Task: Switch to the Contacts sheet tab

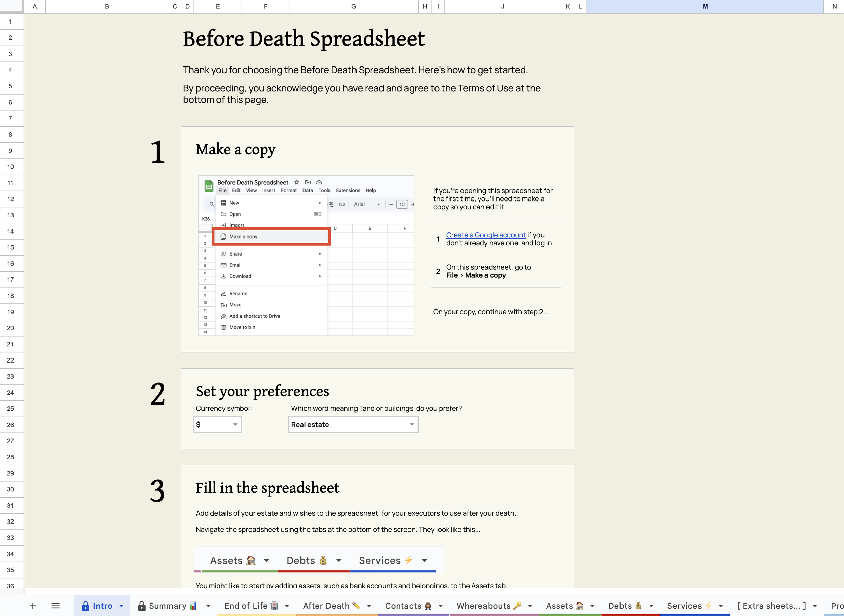Action: click(403, 606)
